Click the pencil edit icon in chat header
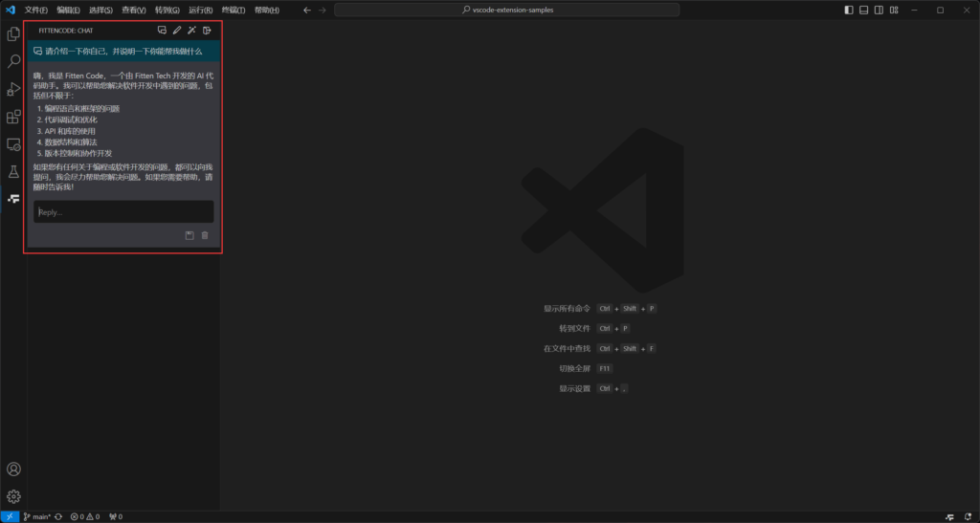This screenshot has height=523, width=980. [x=177, y=31]
